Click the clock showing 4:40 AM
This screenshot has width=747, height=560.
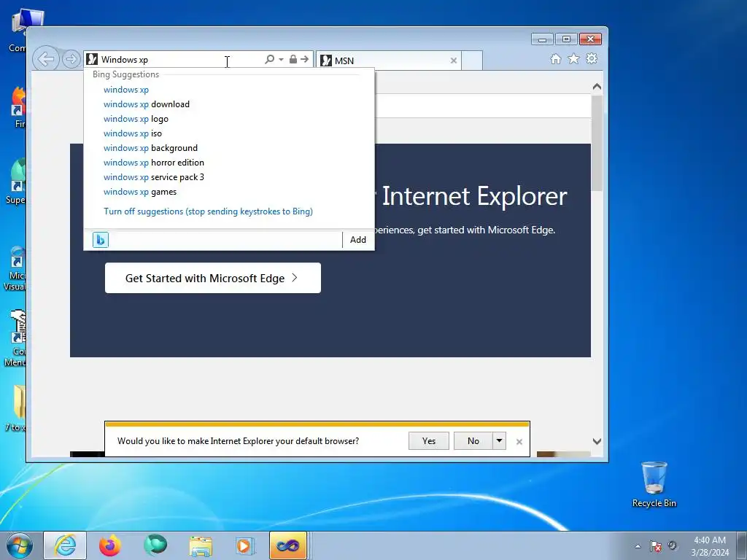pos(710,546)
